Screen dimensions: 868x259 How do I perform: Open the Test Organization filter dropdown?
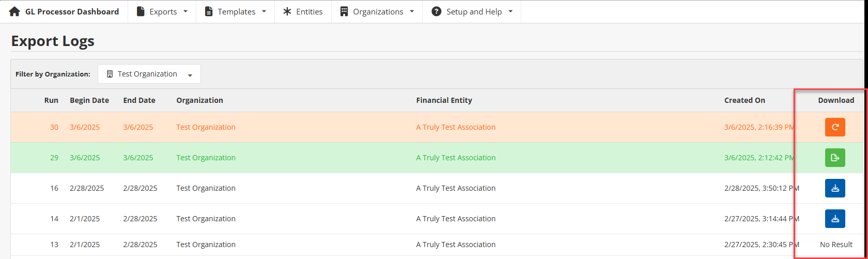[x=149, y=74]
